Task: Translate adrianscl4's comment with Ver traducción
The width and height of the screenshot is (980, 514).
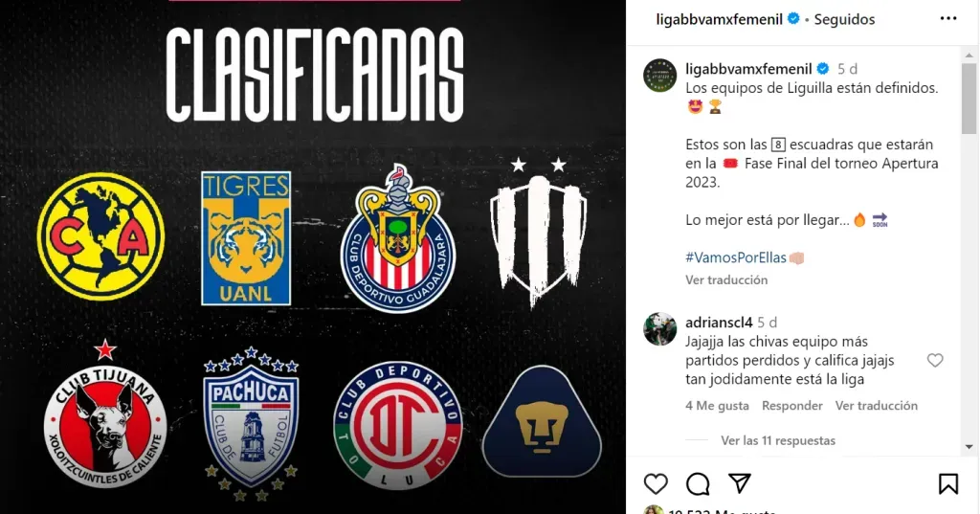Action: coord(877,406)
